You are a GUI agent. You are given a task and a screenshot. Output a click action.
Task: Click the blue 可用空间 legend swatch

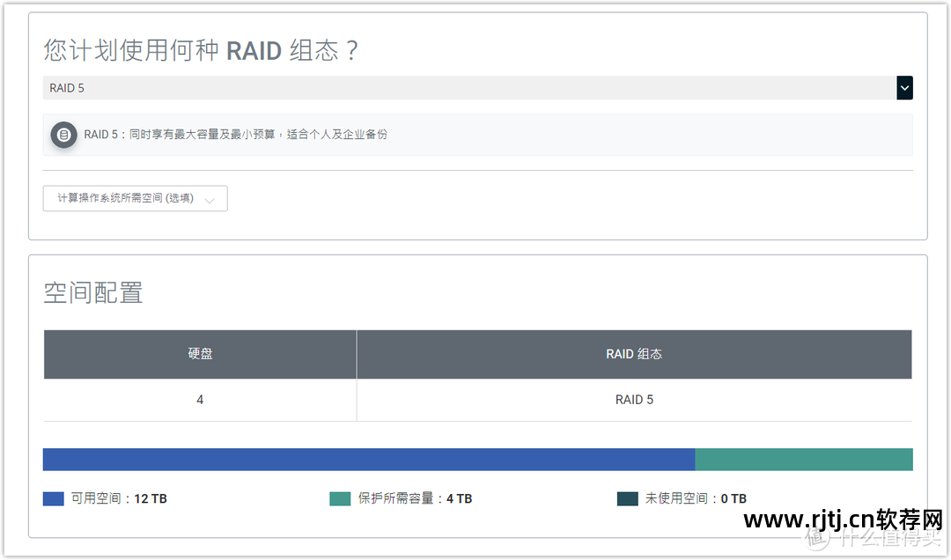[x=54, y=498]
